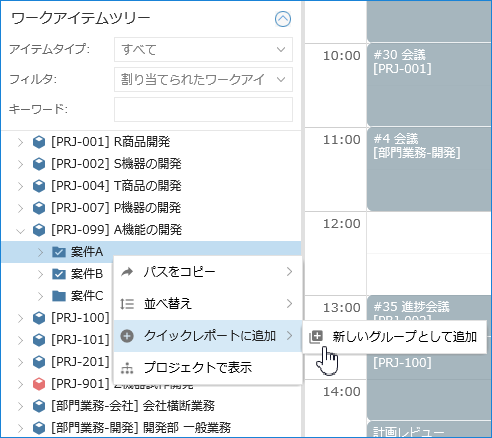Image resolution: width=492 pixels, height=438 pixels.
Task: Open the アイテムタイプ dropdown showing すべて
Action: (x=203, y=50)
